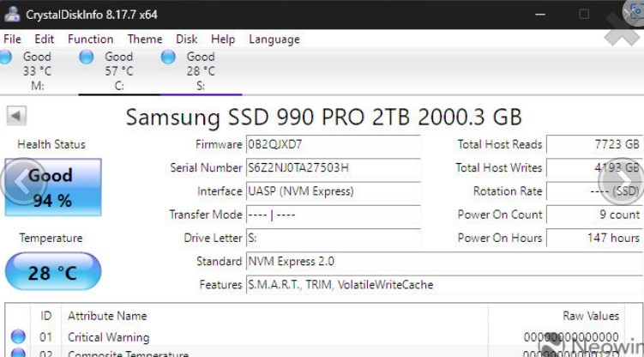Screen dimensions: 644x357
Task: Open the Edit menu
Action: pos(45,39)
